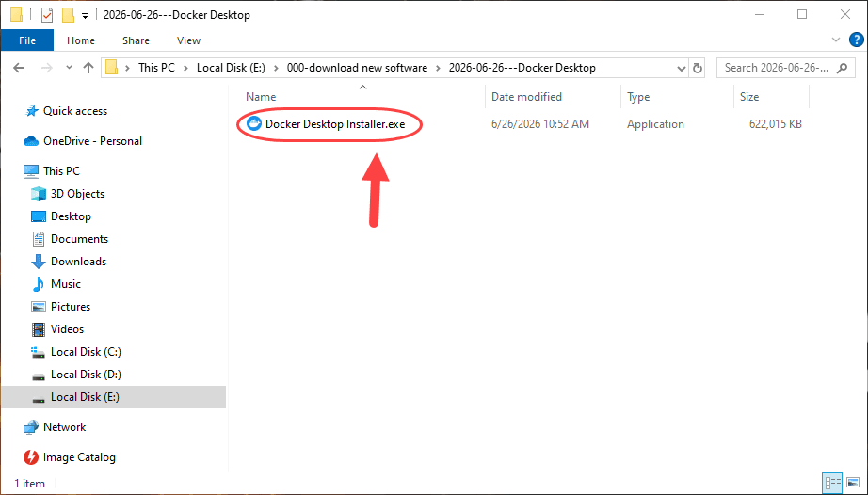Switch to the Home ribbon tab

pos(81,40)
